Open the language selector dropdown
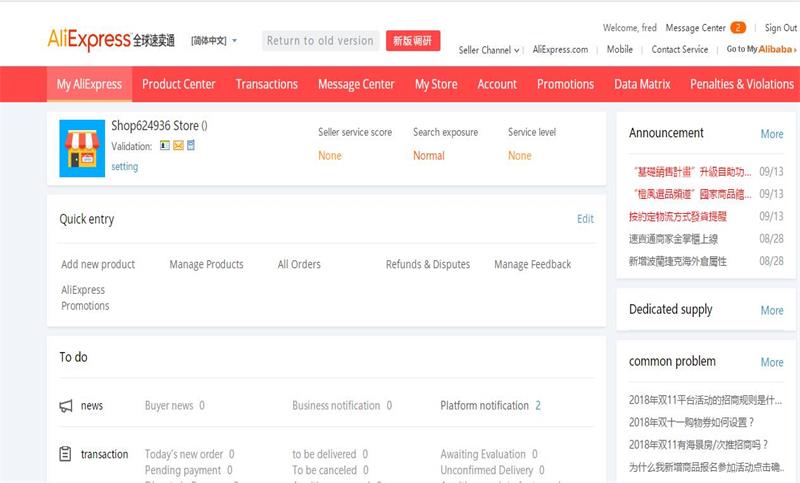 pos(214,40)
